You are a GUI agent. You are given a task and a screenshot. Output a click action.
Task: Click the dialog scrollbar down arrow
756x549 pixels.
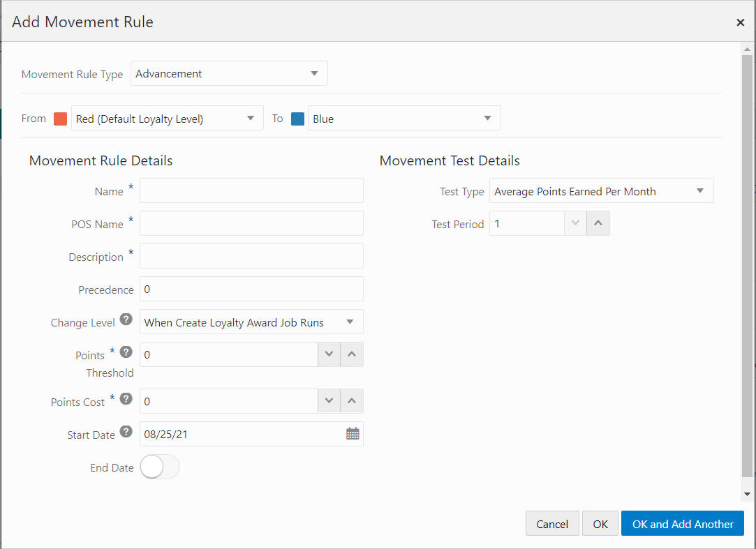[x=748, y=494]
